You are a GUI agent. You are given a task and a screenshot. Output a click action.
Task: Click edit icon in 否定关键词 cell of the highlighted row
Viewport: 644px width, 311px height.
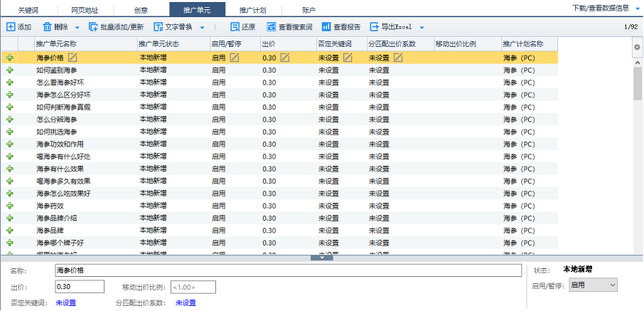pos(348,57)
